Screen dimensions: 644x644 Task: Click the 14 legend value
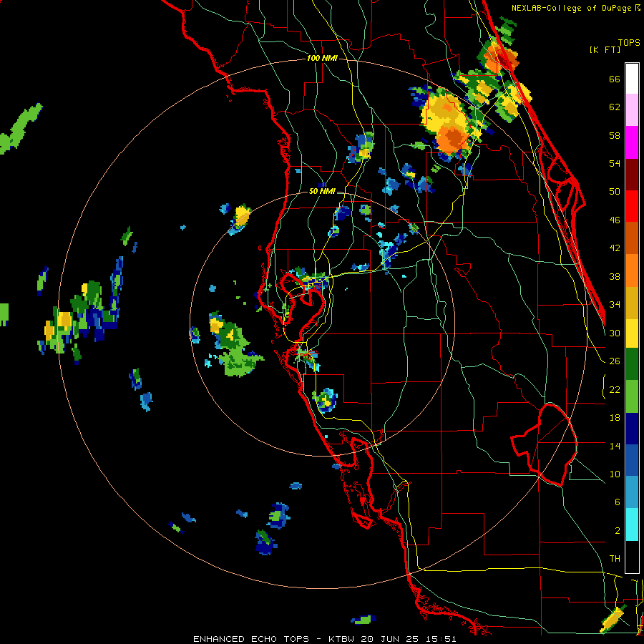[615, 446]
